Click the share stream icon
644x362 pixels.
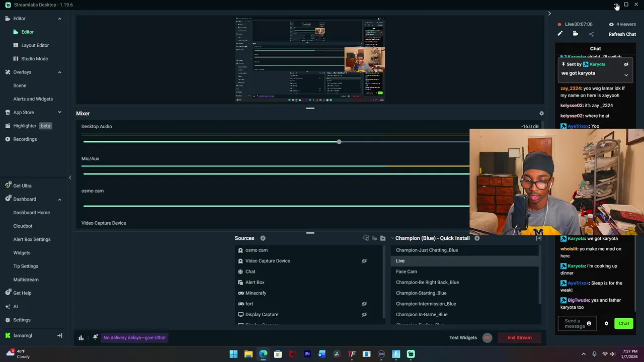click(591, 34)
